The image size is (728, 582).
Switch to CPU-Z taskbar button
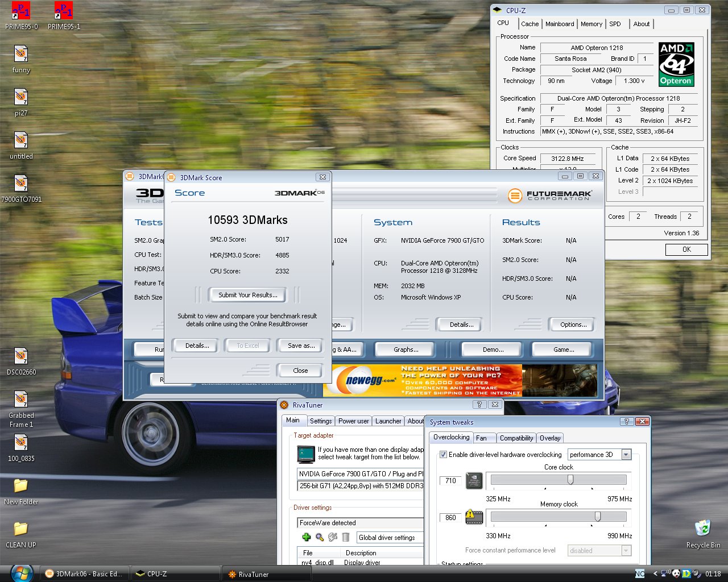click(x=175, y=574)
